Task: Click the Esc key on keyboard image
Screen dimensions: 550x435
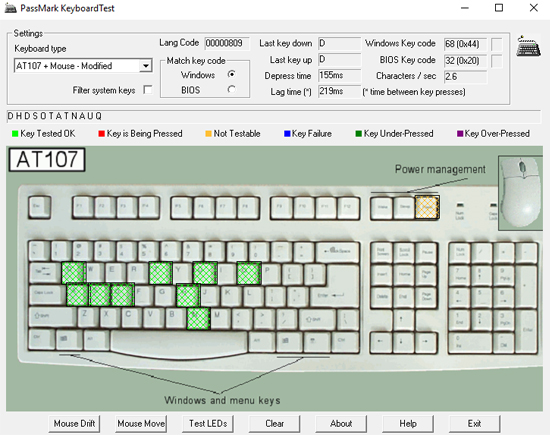Action: [39, 207]
